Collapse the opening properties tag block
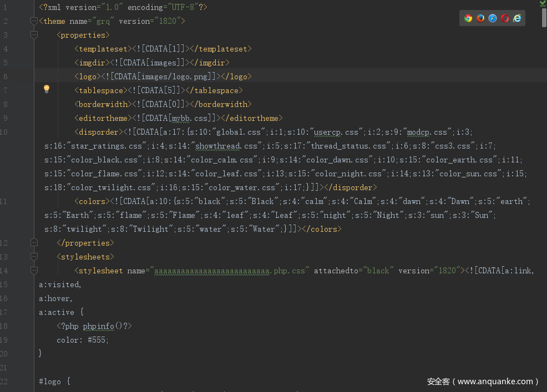The width and height of the screenshot is (547, 392). tap(34, 35)
